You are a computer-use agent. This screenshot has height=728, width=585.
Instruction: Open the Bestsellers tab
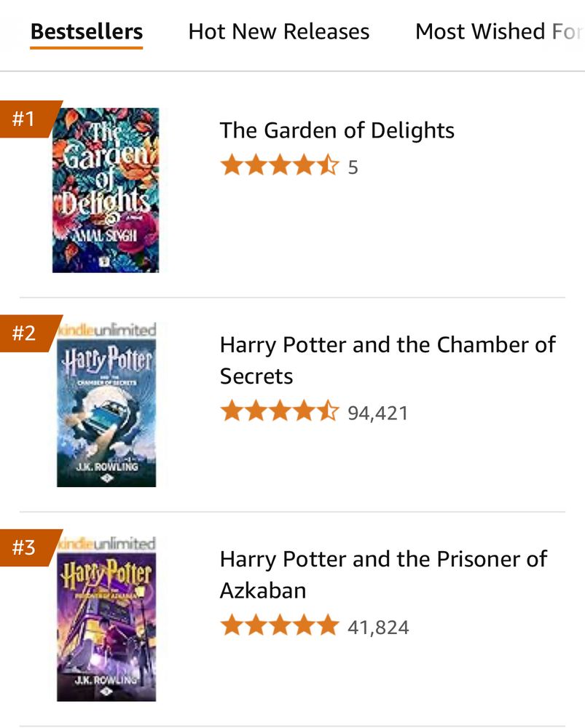point(87,32)
